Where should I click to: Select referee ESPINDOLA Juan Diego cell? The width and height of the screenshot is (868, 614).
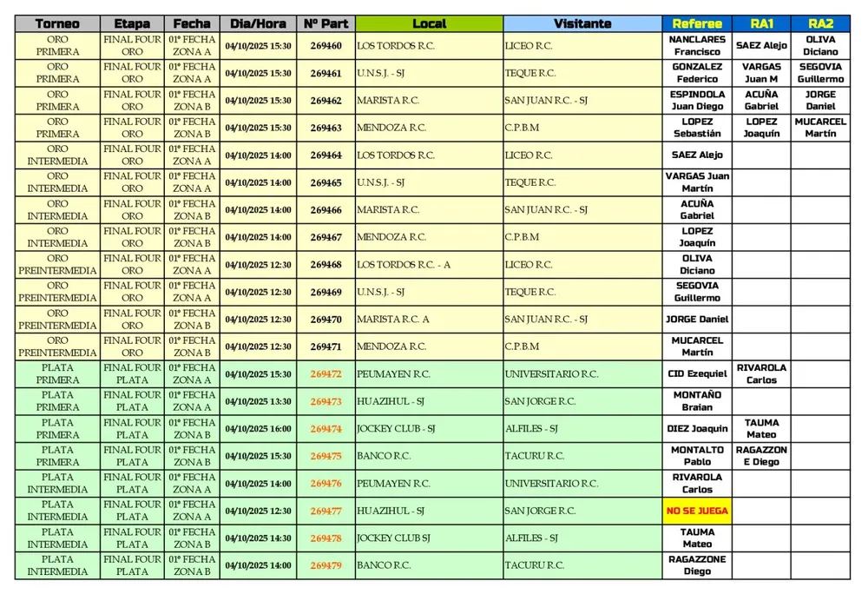[697, 101]
